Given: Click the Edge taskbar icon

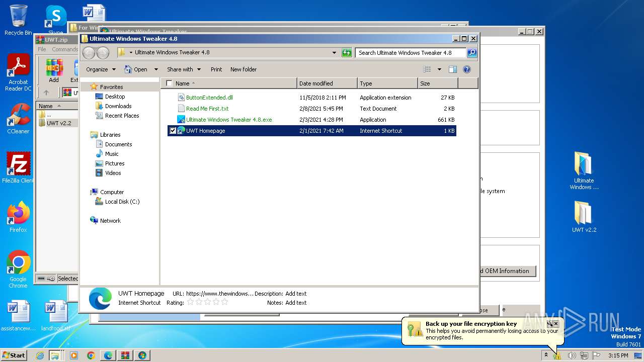Looking at the screenshot, I should click(x=108, y=355).
